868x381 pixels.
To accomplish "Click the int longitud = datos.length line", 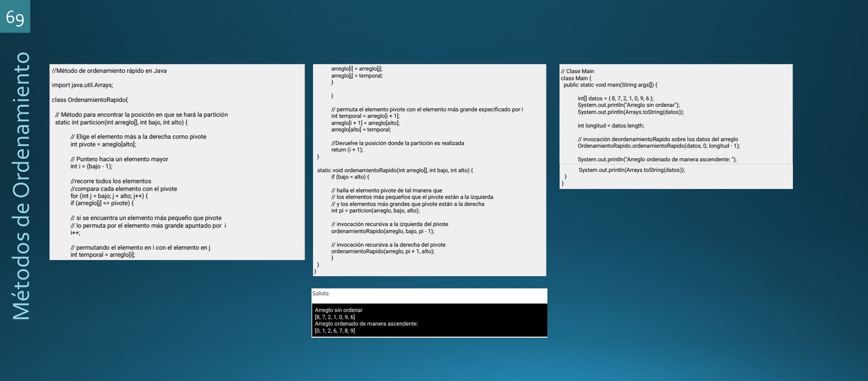I will [610, 125].
